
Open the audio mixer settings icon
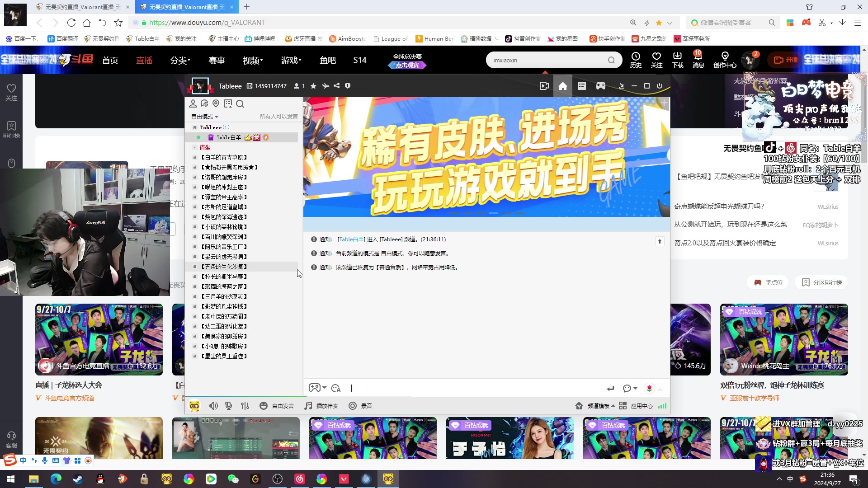245,406
